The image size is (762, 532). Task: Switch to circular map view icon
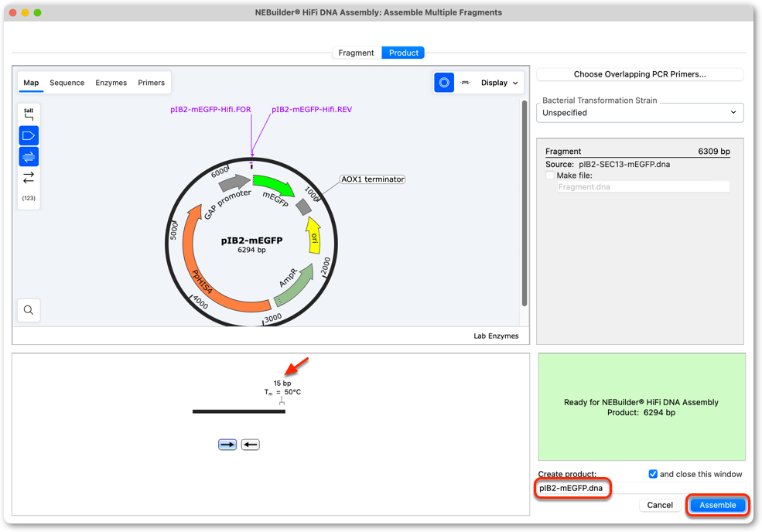(x=444, y=83)
